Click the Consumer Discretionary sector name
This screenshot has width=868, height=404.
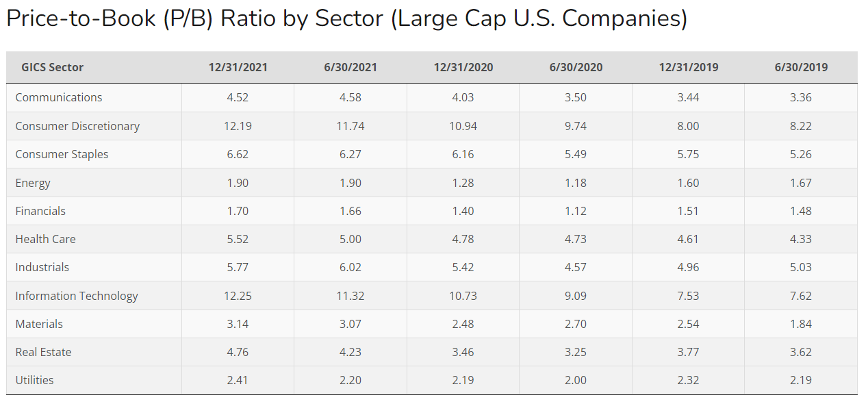pos(77,126)
